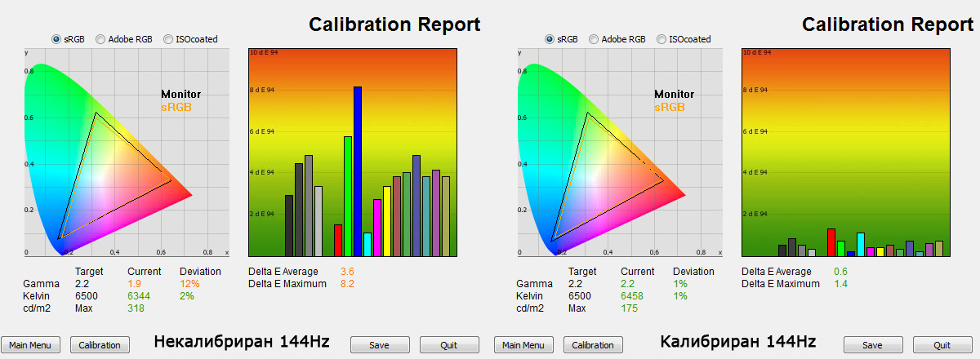
Task: Click the tall blue bar in left chart
Action: click(357, 171)
